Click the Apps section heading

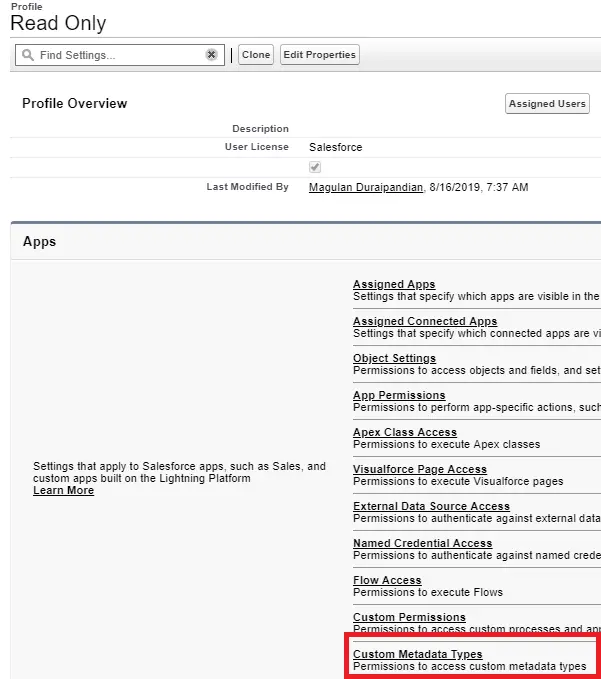click(39, 241)
